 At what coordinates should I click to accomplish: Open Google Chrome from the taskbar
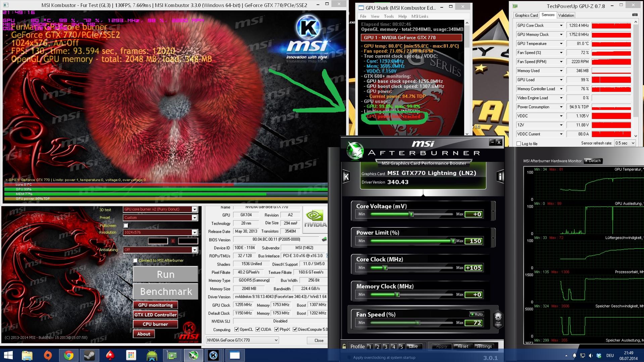click(x=69, y=355)
